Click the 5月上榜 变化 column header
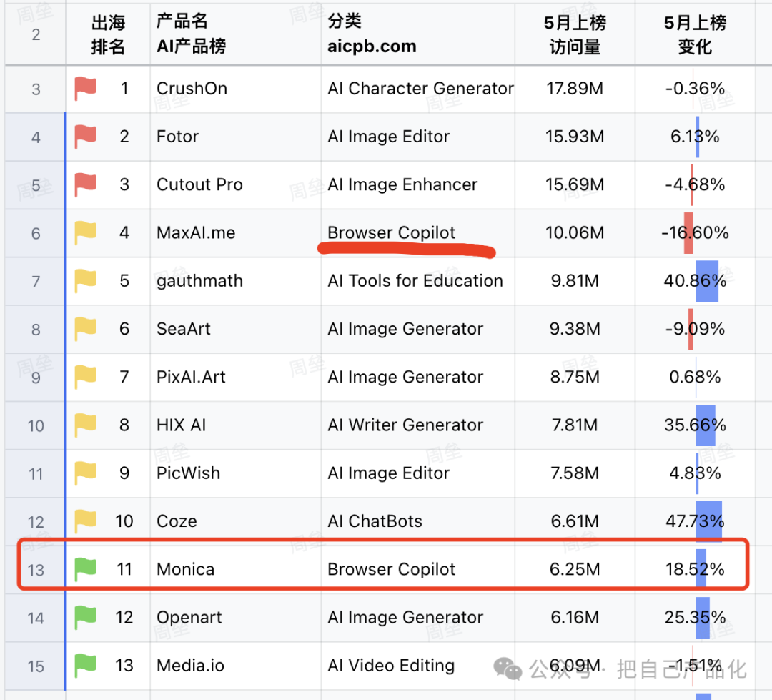The height and width of the screenshot is (700, 772). point(695,34)
